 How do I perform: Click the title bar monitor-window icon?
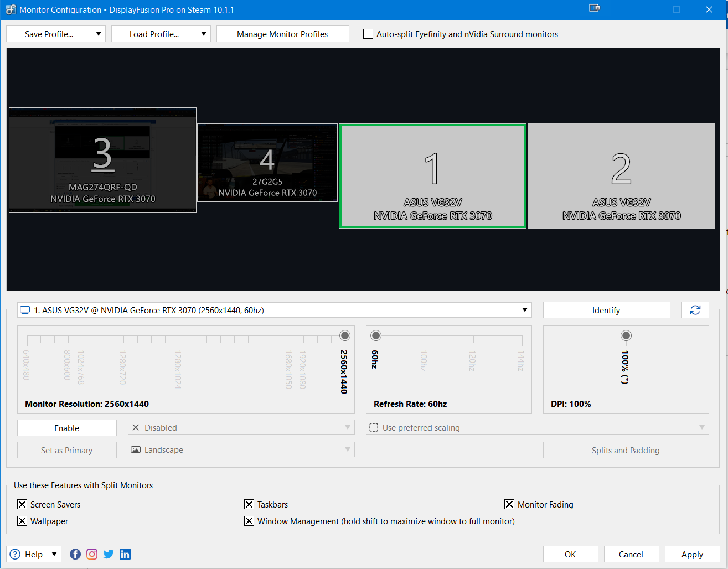[x=595, y=8]
